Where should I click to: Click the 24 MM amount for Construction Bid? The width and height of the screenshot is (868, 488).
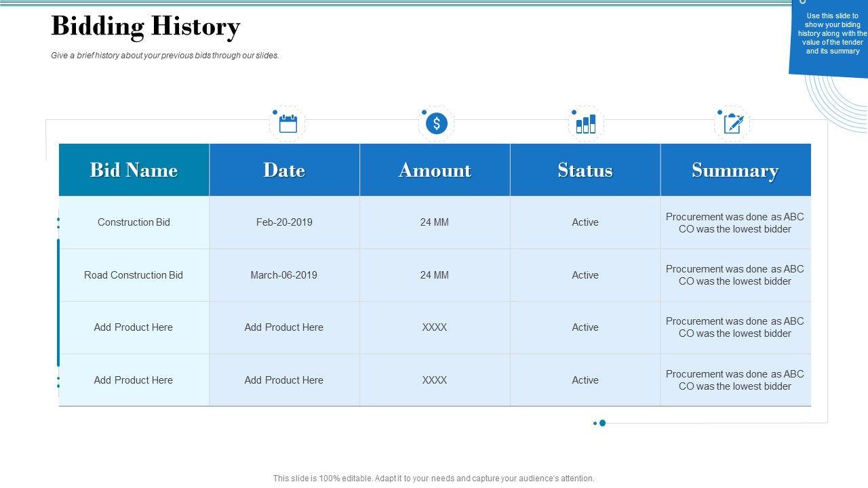(x=435, y=222)
